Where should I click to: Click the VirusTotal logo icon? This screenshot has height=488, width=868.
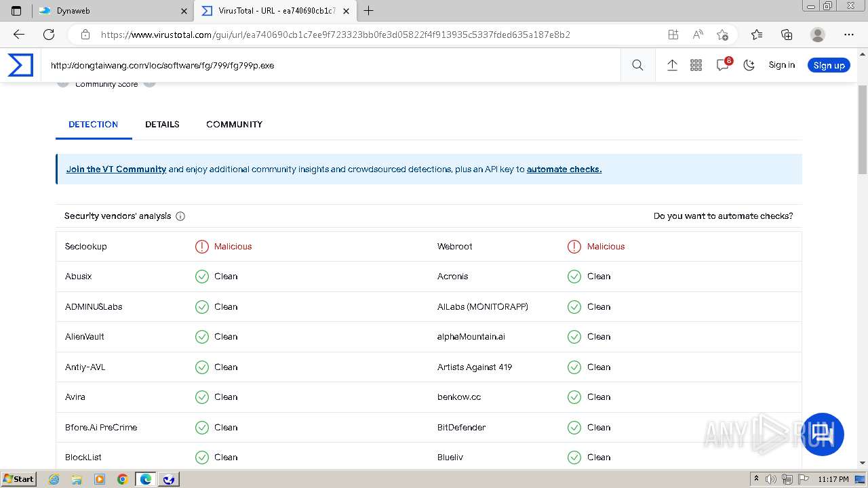click(20, 65)
